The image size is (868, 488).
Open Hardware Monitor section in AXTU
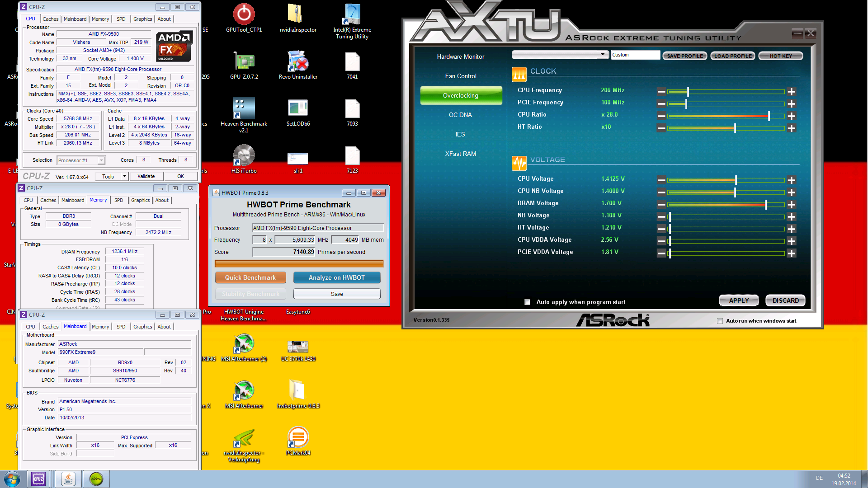click(460, 56)
